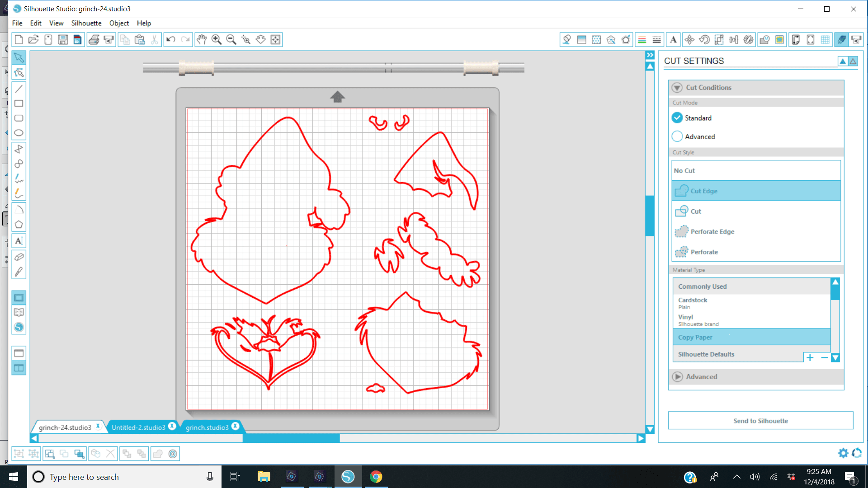Image resolution: width=868 pixels, height=488 pixels.
Task: Select Copy Paper material
Action: [x=751, y=337]
